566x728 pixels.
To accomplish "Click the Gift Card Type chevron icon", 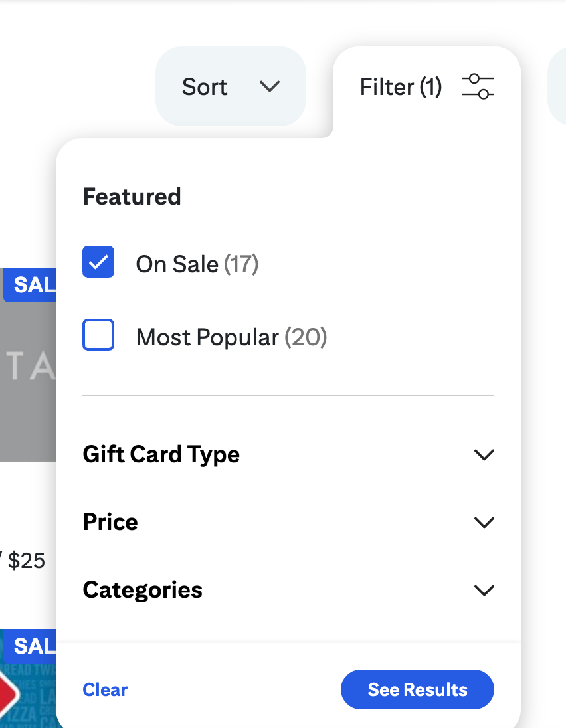I will (x=484, y=454).
